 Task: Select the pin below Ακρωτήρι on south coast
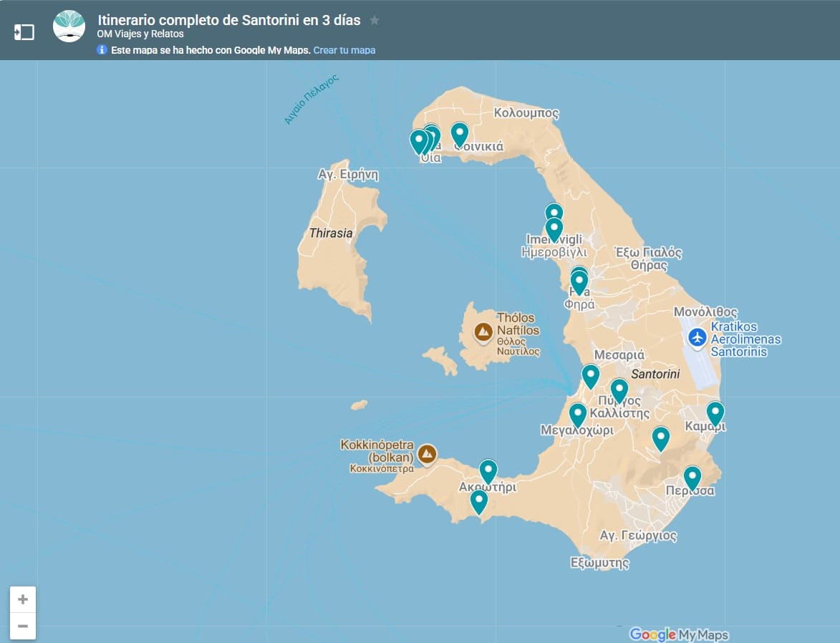[478, 501]
